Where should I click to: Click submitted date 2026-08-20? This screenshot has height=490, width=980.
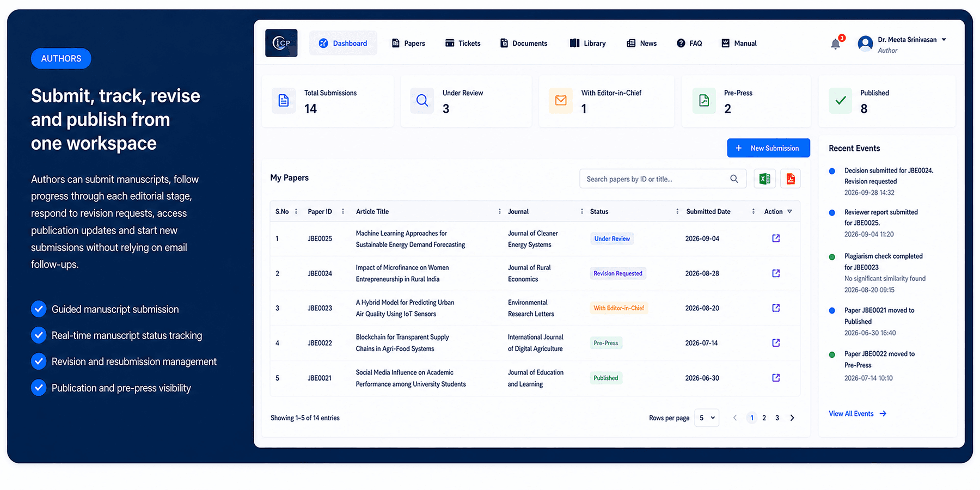(x=702, y=308)
